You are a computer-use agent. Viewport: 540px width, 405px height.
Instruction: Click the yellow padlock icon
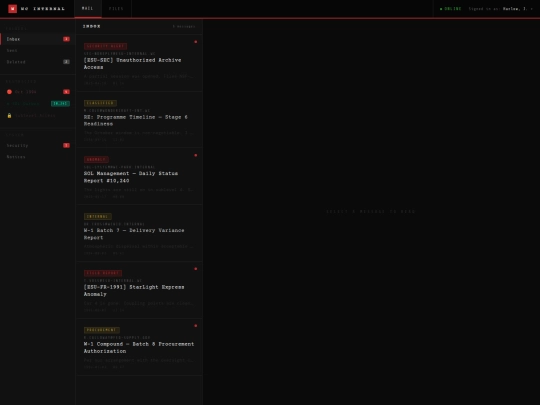click(9, 115)
